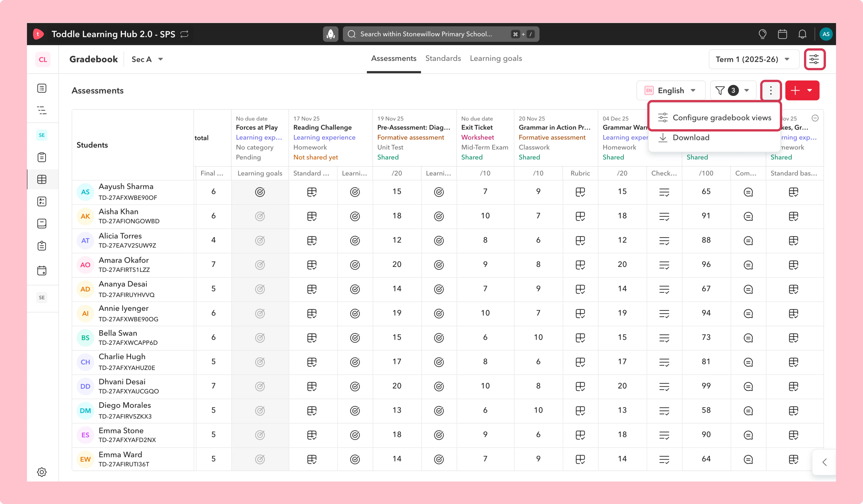Open Aisha Khan's rubric icon
Viewport: 863px width, 504px height.
(x=580, y=216)
